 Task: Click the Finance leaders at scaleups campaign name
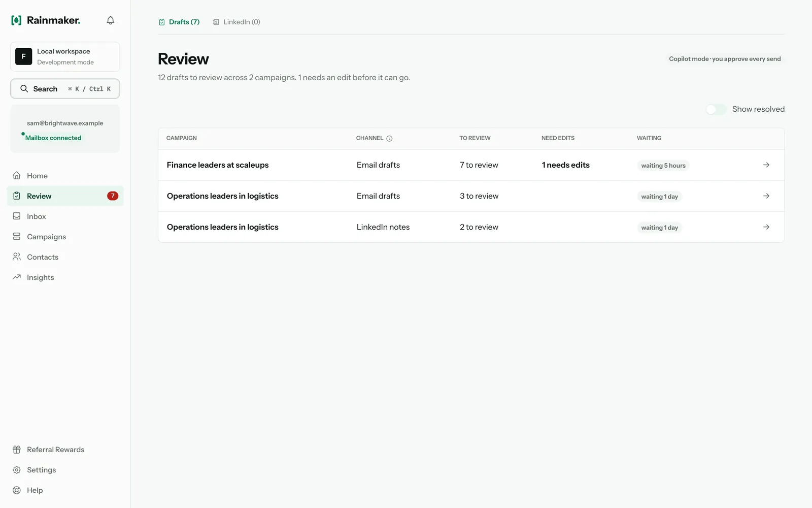(x=218, y=165)
